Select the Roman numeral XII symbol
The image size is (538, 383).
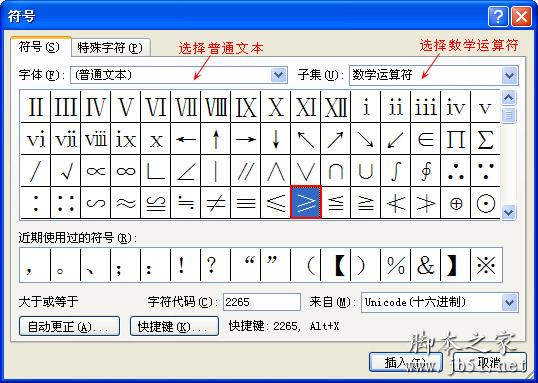click(336, 107)
